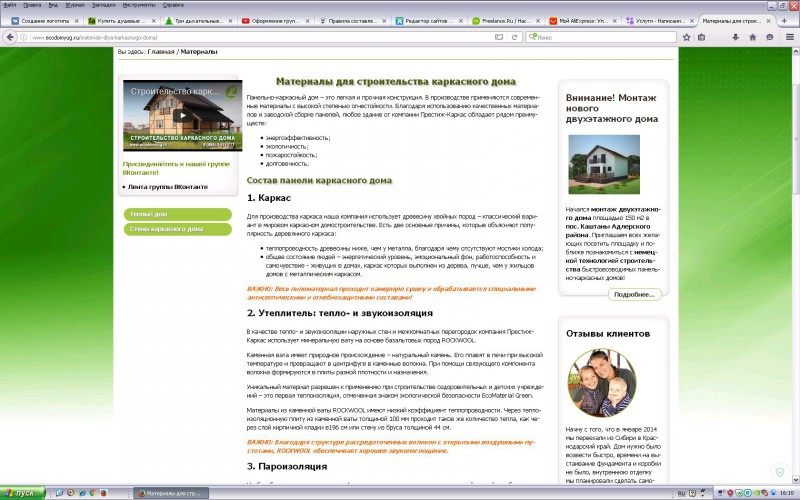Image resolution: width=800 pixels, height=500 pixels.
Task: Reload the current page
Action: [514, 37]
